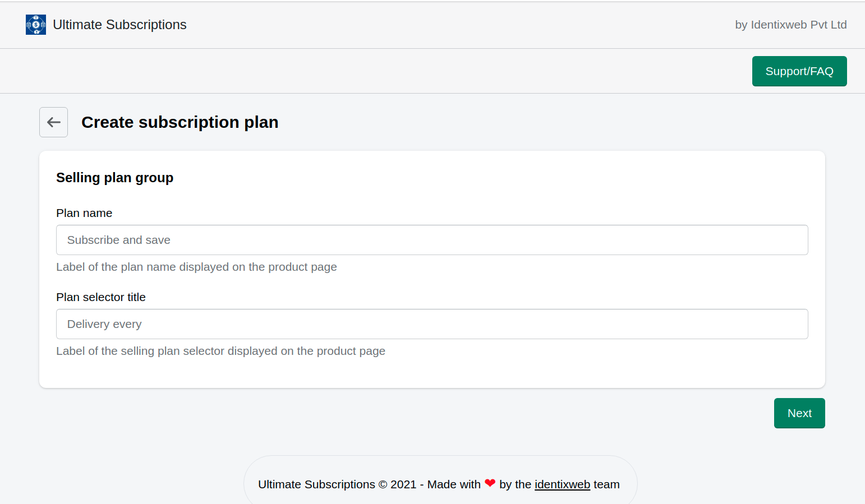Click the 'Plan selector title' label

click(101, 297)
